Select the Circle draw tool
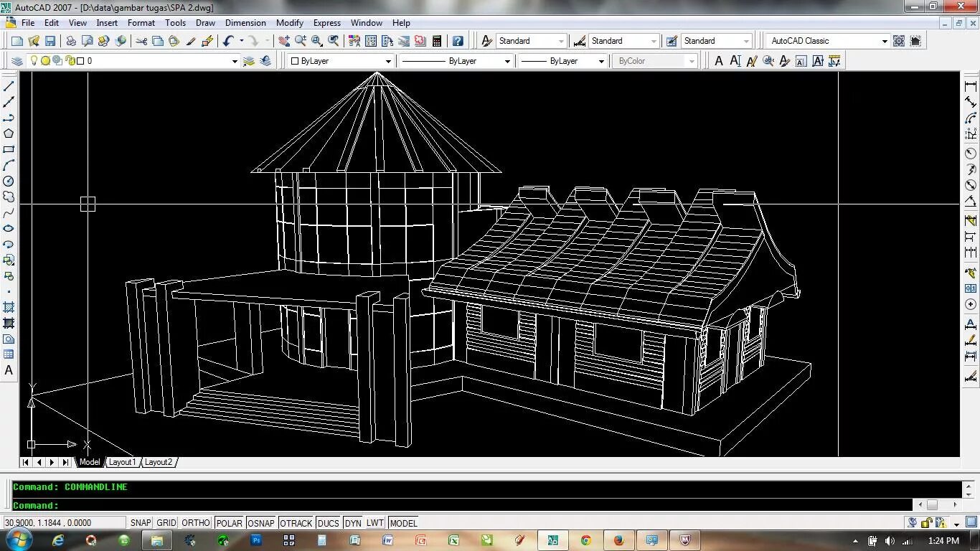 [9, 181]
